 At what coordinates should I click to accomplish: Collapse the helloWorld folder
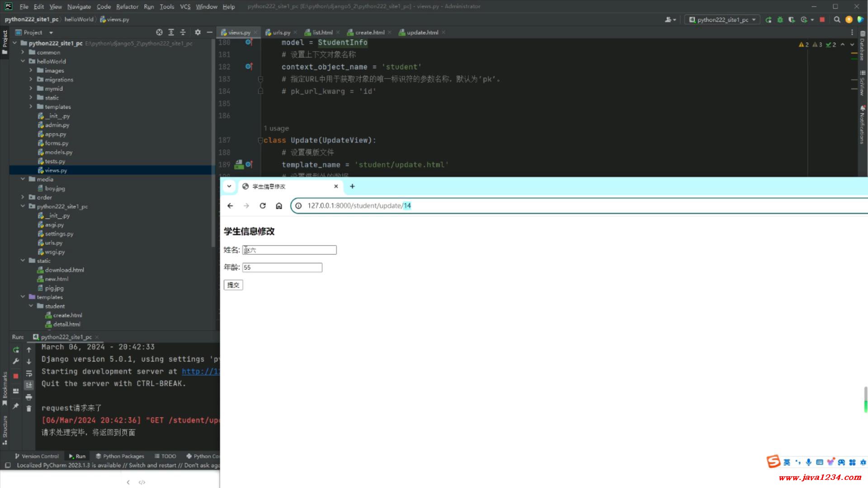coord(23,61)
